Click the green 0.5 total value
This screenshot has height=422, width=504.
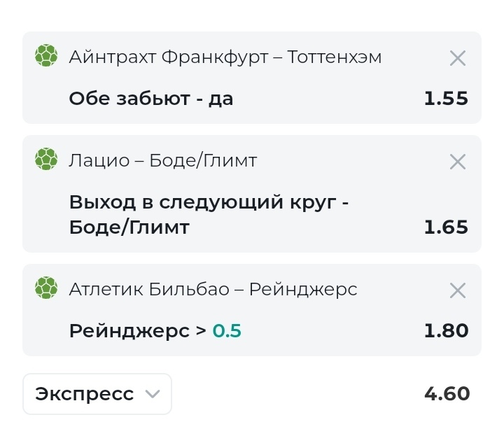227,331
